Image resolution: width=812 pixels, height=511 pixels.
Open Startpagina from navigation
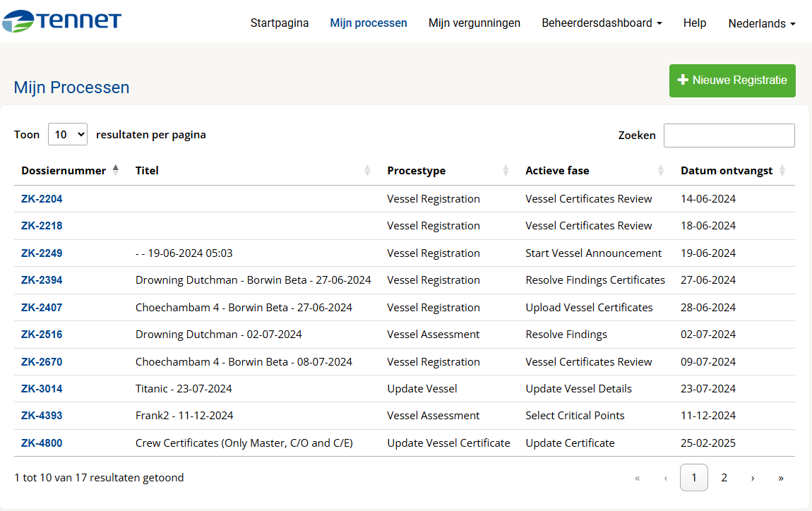[280, 23]
